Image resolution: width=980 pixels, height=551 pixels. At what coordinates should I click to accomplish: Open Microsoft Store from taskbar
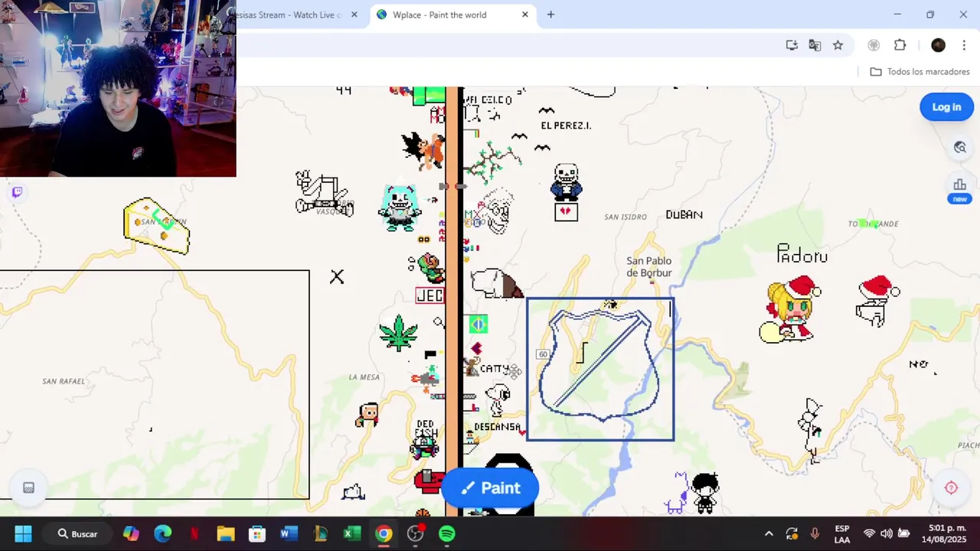257,533
